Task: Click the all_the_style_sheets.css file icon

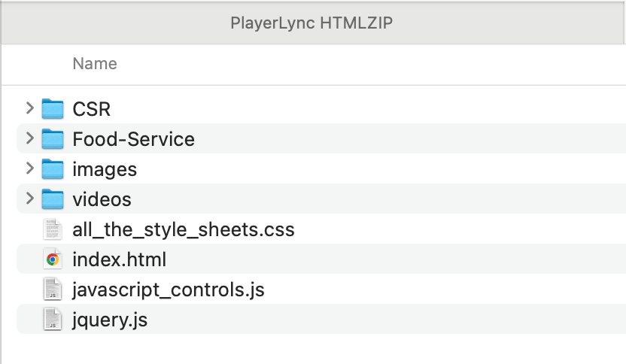Action: point(53,229)
